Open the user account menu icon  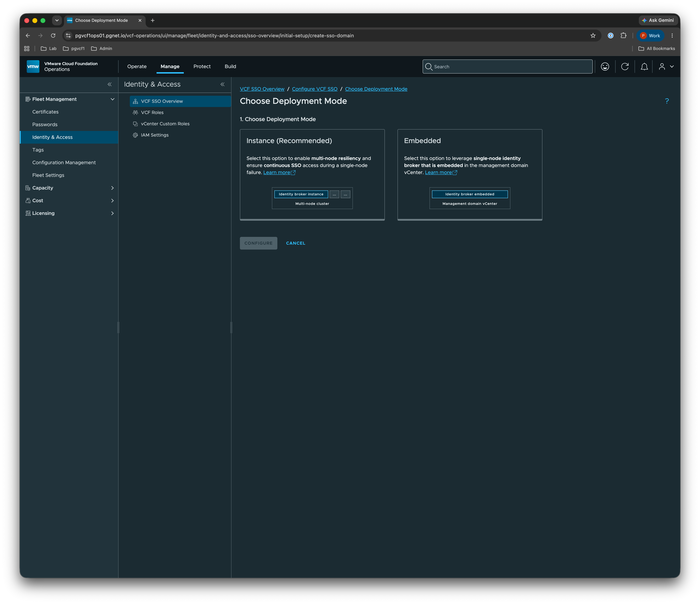click(666, 67)
